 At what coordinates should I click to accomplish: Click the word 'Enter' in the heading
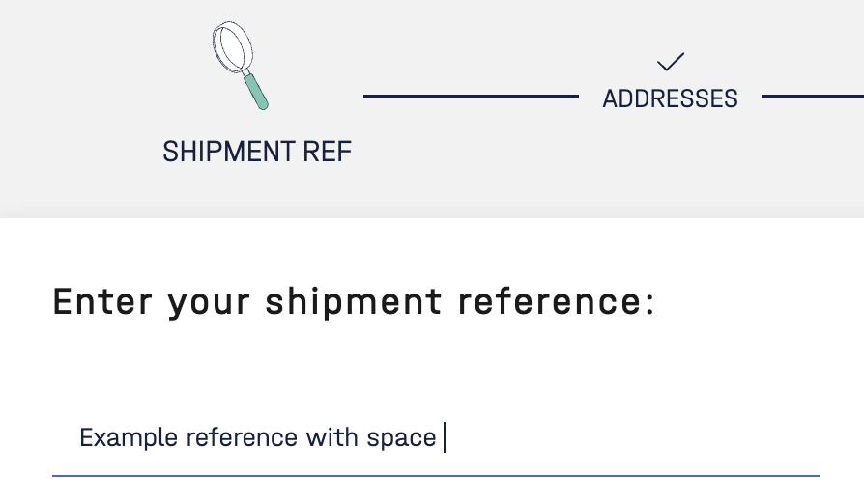click(102, 302)
